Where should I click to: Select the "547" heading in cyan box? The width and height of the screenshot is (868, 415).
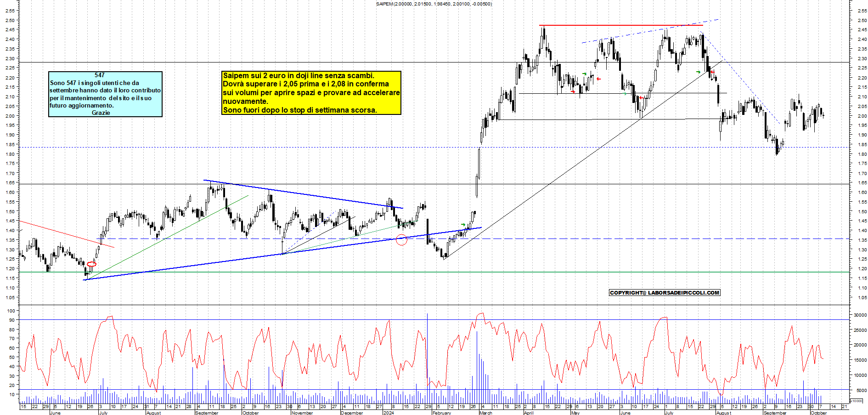(100, 75)
